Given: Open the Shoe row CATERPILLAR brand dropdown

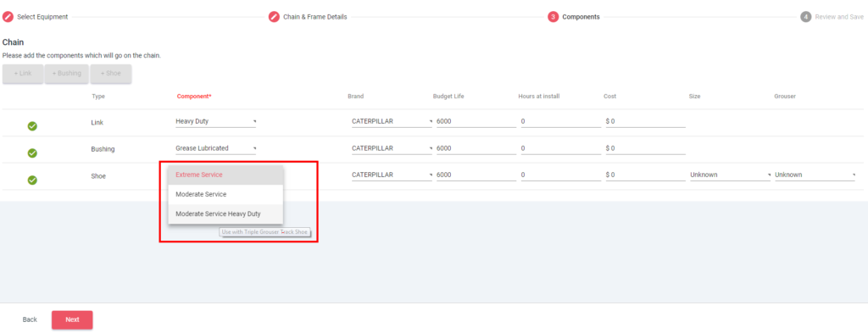Looking at the screenshot, I should coord(392,175).
